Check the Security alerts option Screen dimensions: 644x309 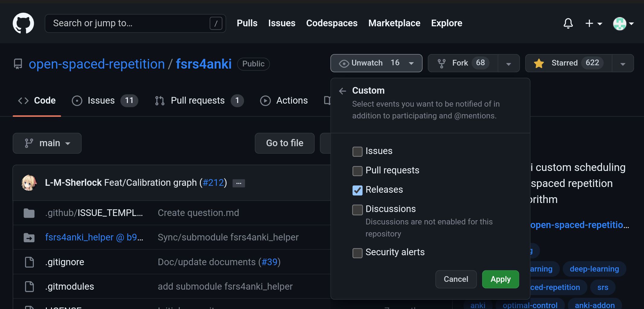(357, 253)
